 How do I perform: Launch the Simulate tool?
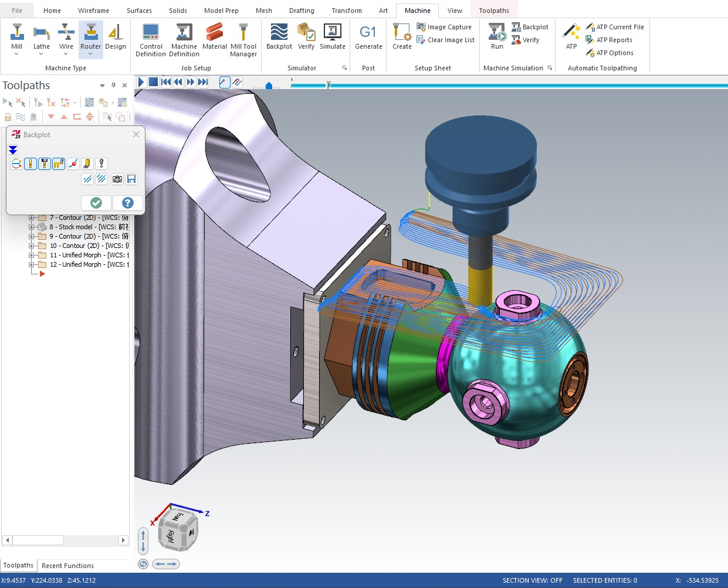tap(333, 36)
